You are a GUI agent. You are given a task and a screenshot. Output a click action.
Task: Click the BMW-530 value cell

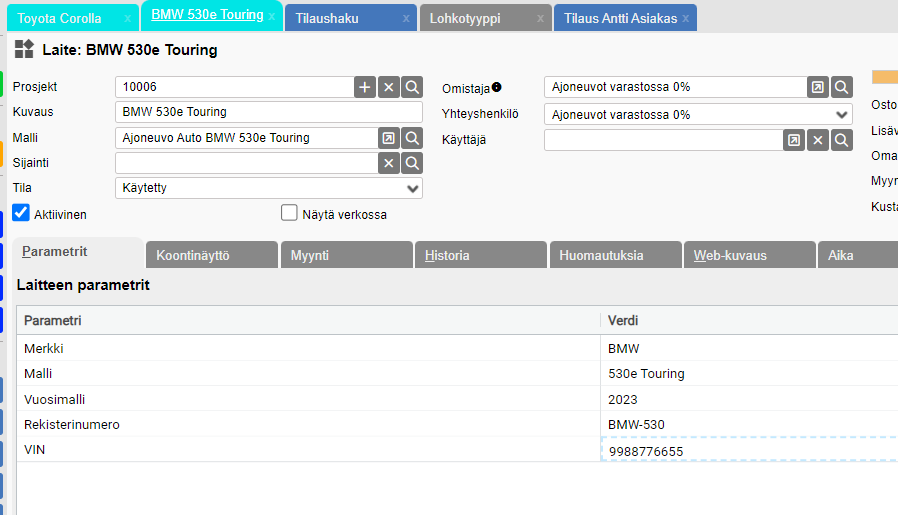pos(750,424)
